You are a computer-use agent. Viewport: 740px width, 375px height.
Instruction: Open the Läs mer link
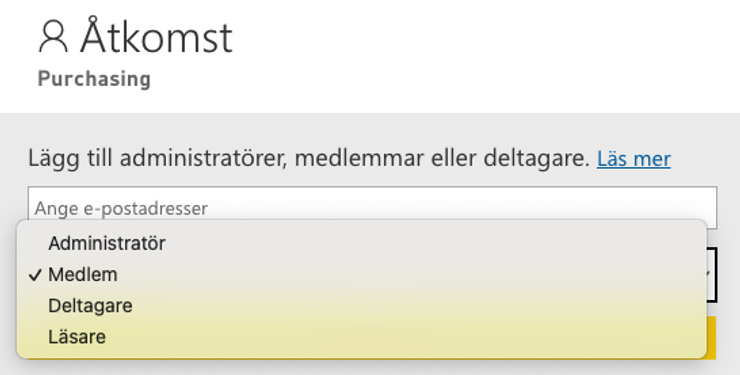(633, 159)
